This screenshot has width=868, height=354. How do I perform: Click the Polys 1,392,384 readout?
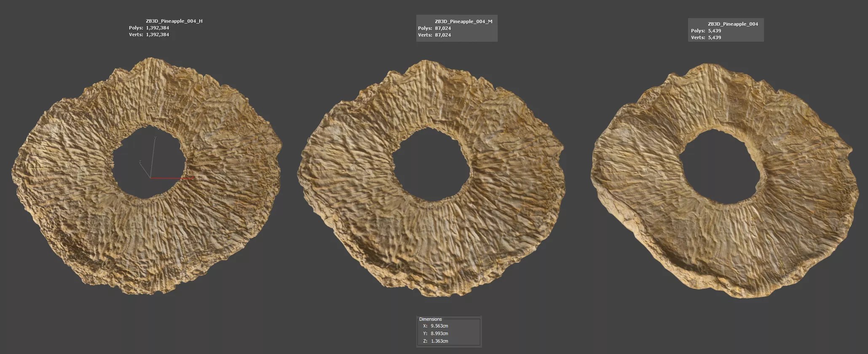point(157,28)
